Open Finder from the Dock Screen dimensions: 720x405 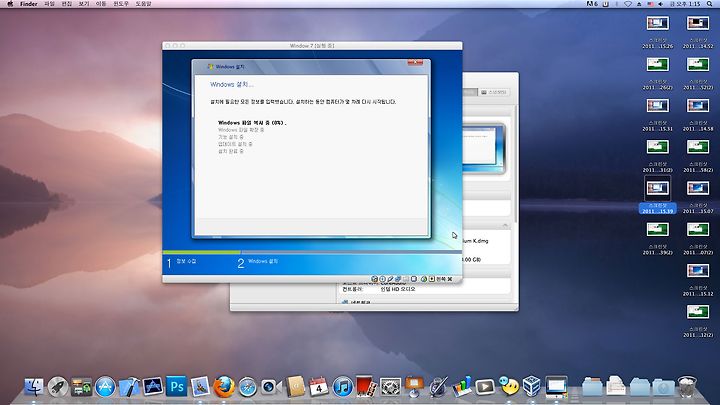click(34, 387)
